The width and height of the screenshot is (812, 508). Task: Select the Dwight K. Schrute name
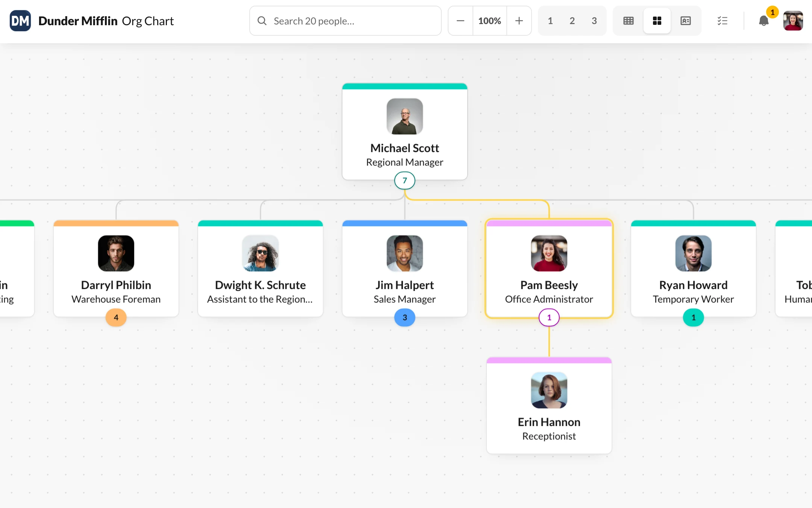coord(261,285)
